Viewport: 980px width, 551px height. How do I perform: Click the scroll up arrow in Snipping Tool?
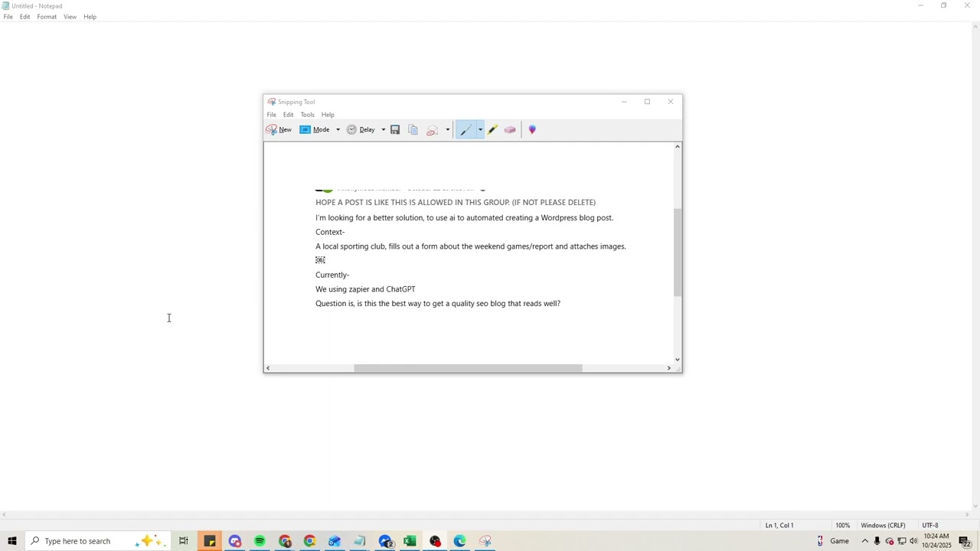pos(678,146)
